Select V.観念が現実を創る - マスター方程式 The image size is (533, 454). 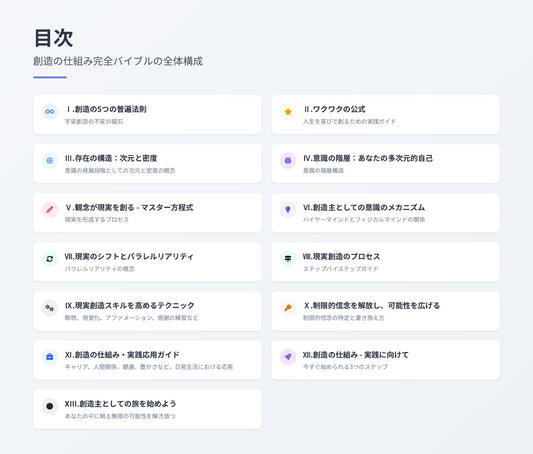tap(147, 213)
